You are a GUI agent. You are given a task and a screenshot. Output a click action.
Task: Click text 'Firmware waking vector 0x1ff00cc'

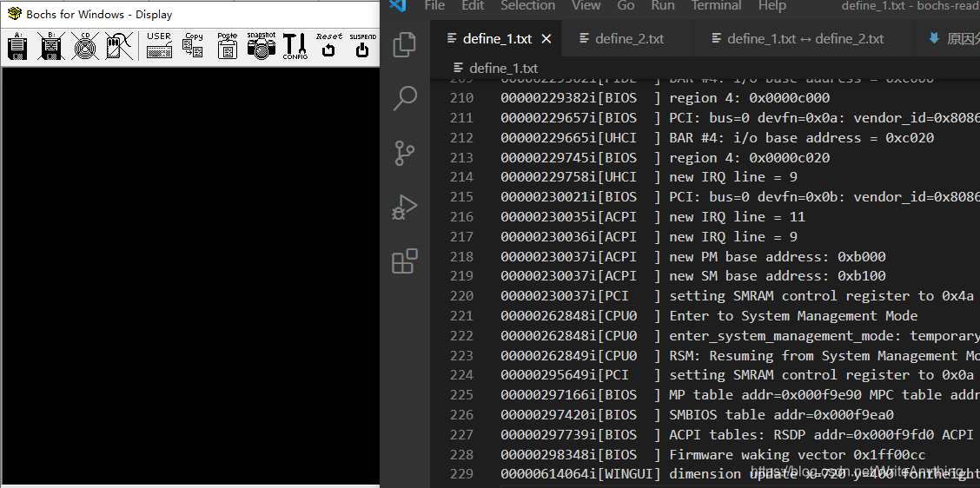[x=798, y=455]
